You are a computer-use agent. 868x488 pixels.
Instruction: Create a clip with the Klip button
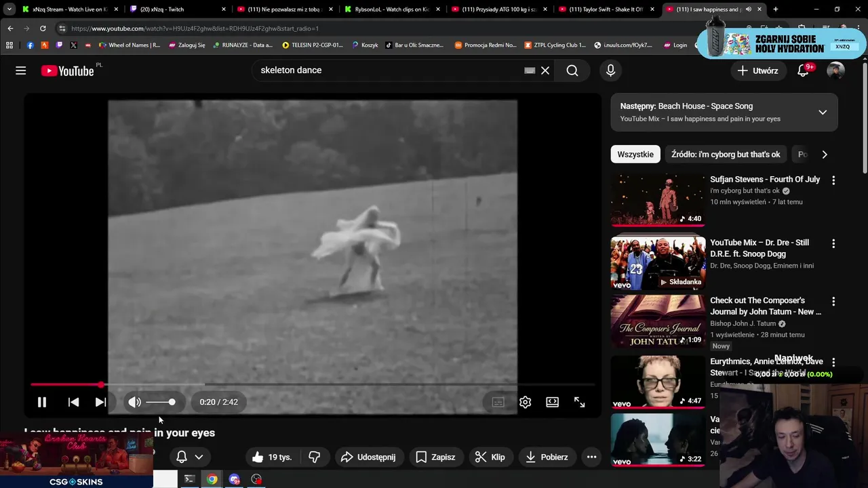490,457
